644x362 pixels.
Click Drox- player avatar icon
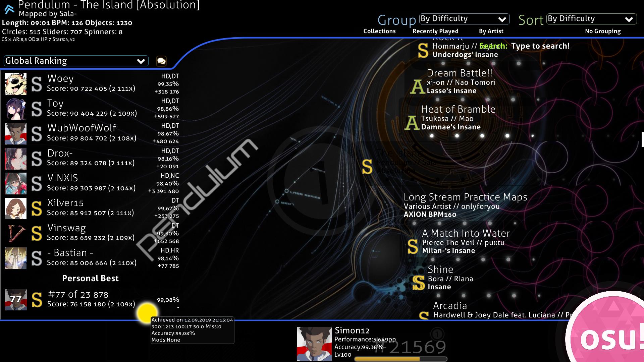tap(16, 159)
